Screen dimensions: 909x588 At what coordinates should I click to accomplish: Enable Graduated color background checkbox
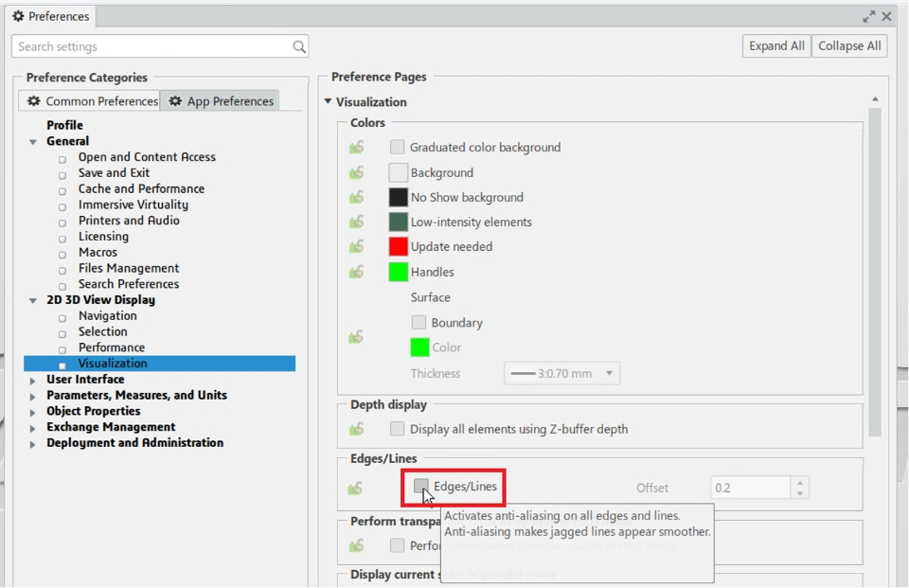pos(398,147)
